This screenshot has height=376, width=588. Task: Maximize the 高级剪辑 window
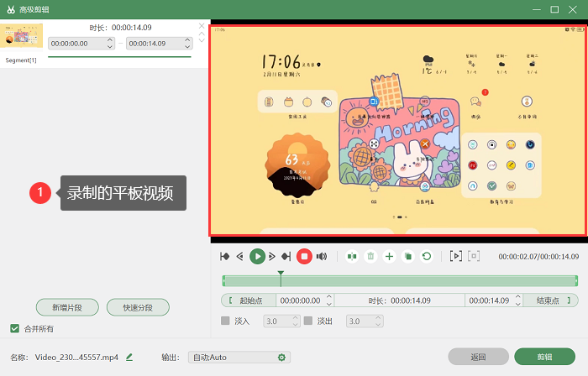click(x=554, y=9)
